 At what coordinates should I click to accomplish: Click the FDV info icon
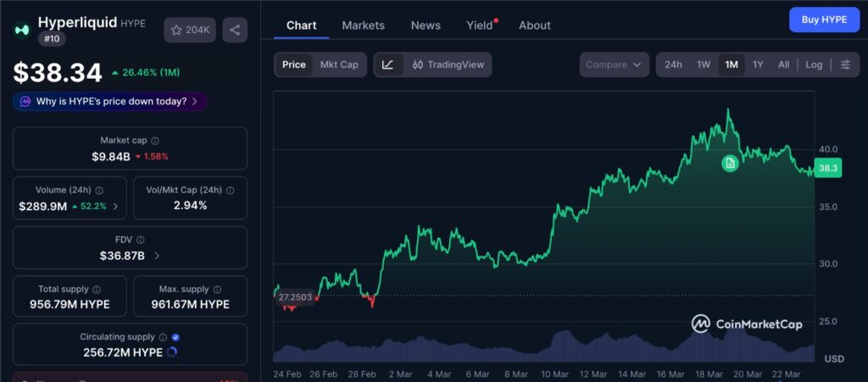(x=141, y=240)
